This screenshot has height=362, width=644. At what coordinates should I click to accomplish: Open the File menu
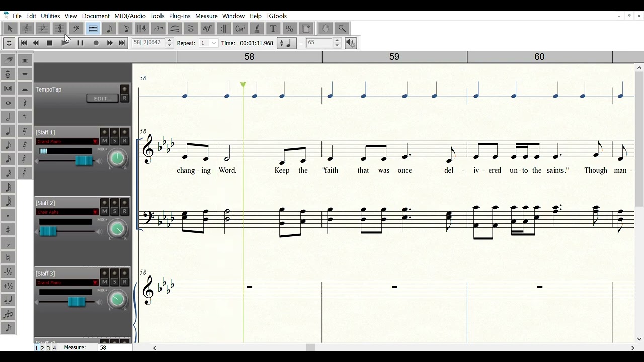17,16
